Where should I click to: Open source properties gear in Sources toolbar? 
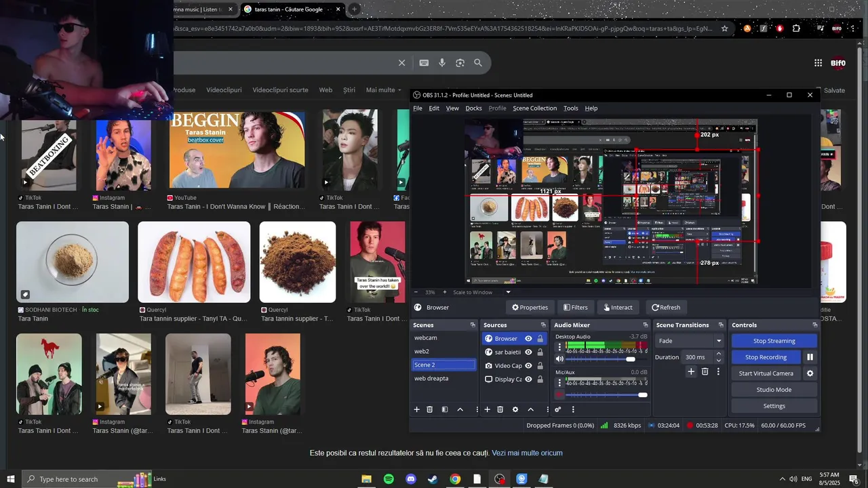515,409
